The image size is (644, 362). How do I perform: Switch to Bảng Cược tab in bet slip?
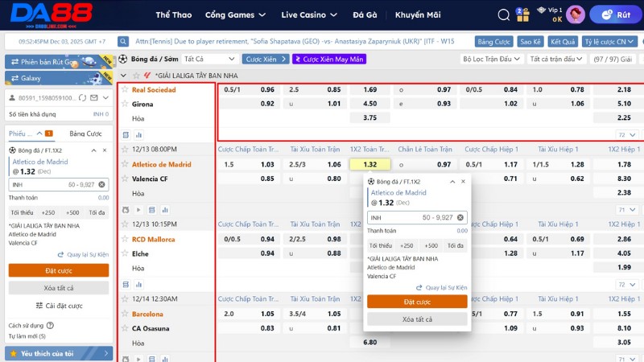click(85, 134)
